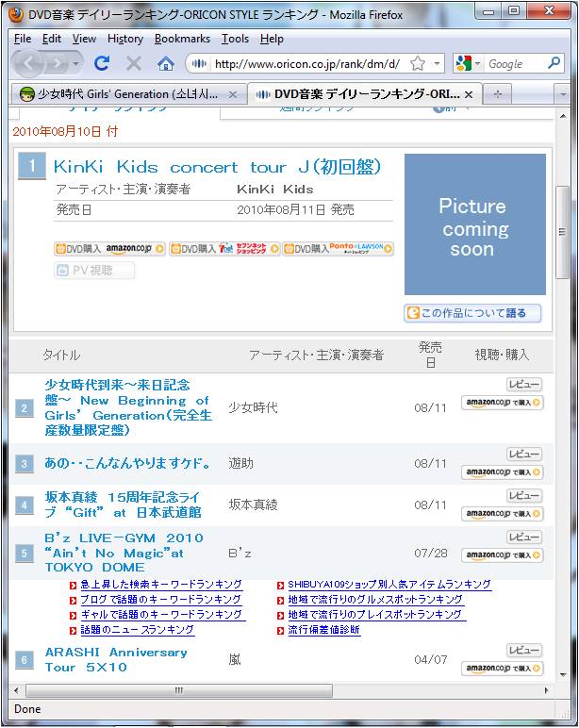Open the File menu
Image resolution: width=579 pixels, height=728 pixels.
(23, 39)
